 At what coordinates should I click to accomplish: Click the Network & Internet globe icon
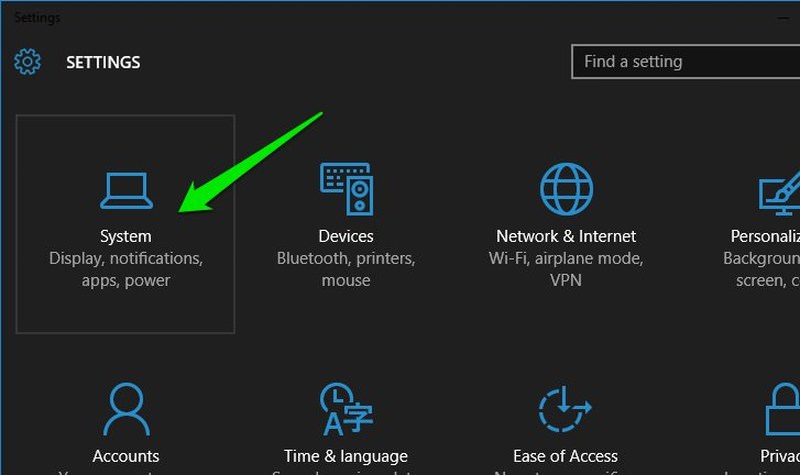pyautogui.click(x=566, y=189)
